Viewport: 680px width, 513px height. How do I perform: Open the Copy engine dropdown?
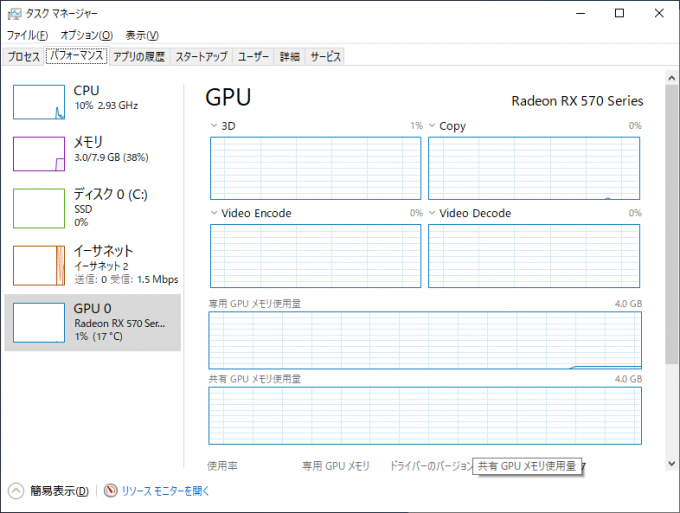[x=432, y=126]
